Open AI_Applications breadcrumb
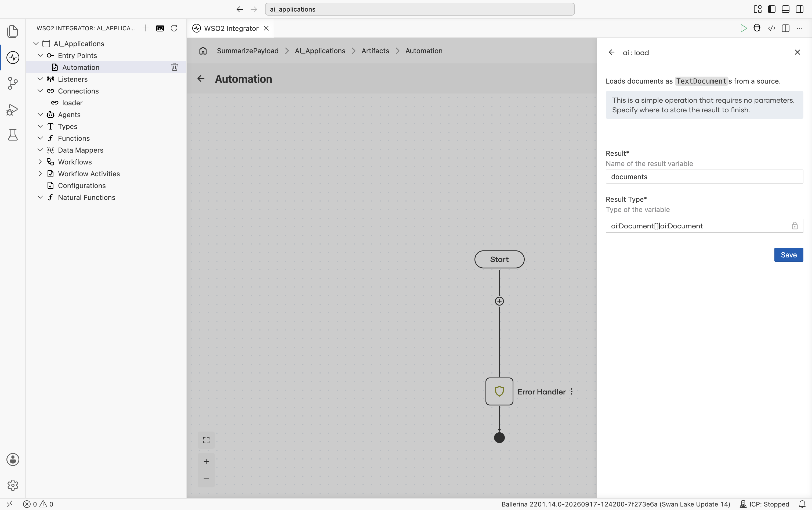This screenshot has height=510, width=812. pos(320,51)
